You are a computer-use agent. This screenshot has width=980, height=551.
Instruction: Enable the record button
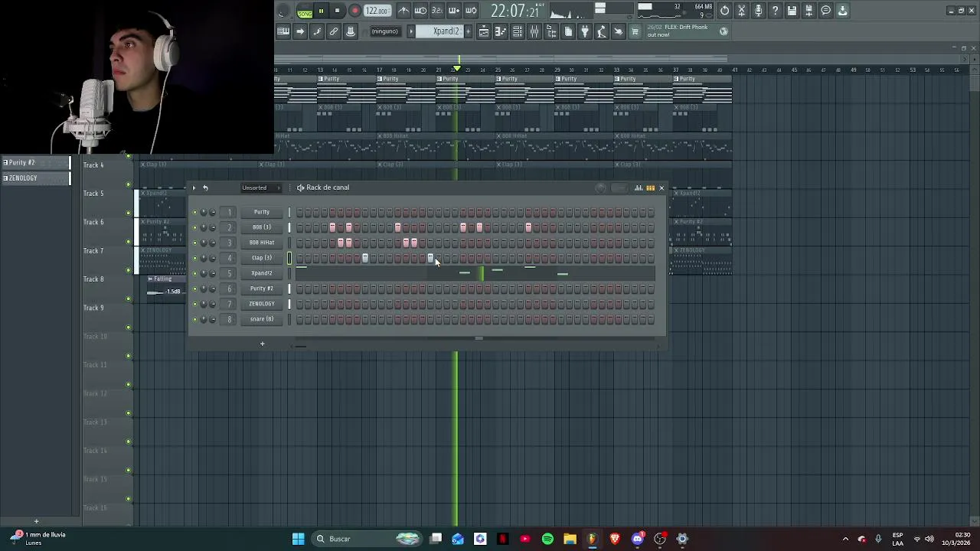[354, 11]
